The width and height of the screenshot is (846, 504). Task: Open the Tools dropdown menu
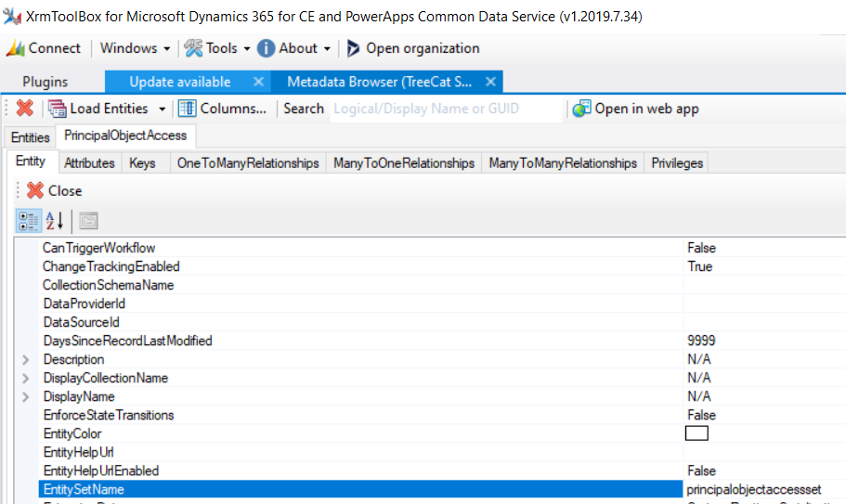(x=217, y=48)
